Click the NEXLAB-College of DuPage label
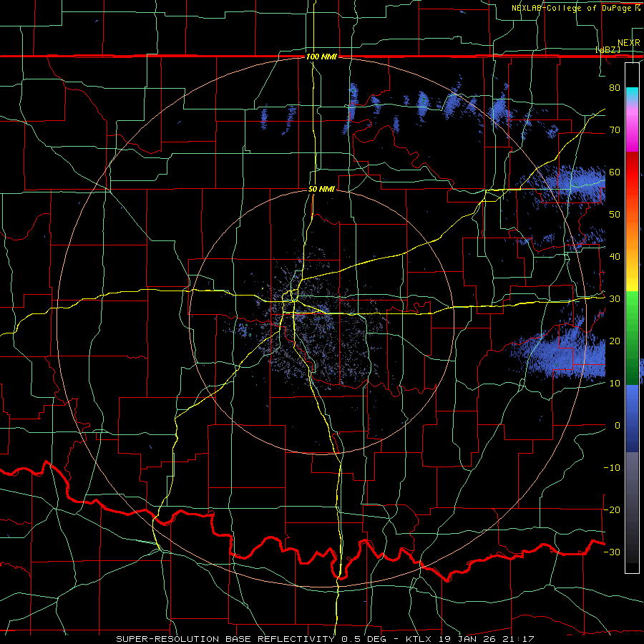Viewport: 644px width, 644px height. 571,8
